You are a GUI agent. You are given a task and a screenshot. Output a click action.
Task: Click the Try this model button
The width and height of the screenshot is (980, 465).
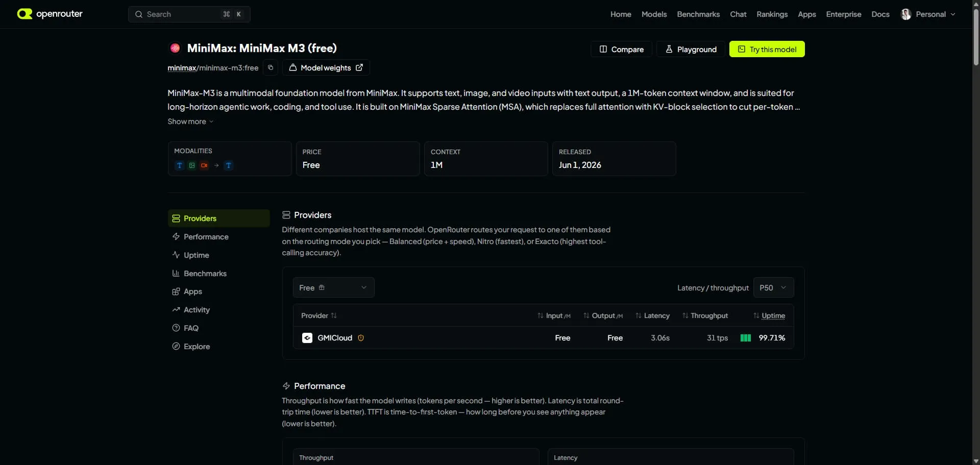tap(767, 49)
